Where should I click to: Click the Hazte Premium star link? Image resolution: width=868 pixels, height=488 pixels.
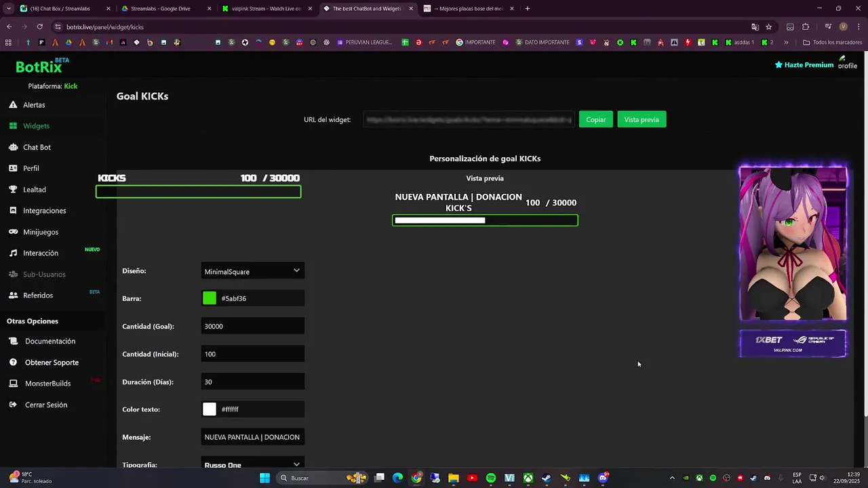coord(804,65)
